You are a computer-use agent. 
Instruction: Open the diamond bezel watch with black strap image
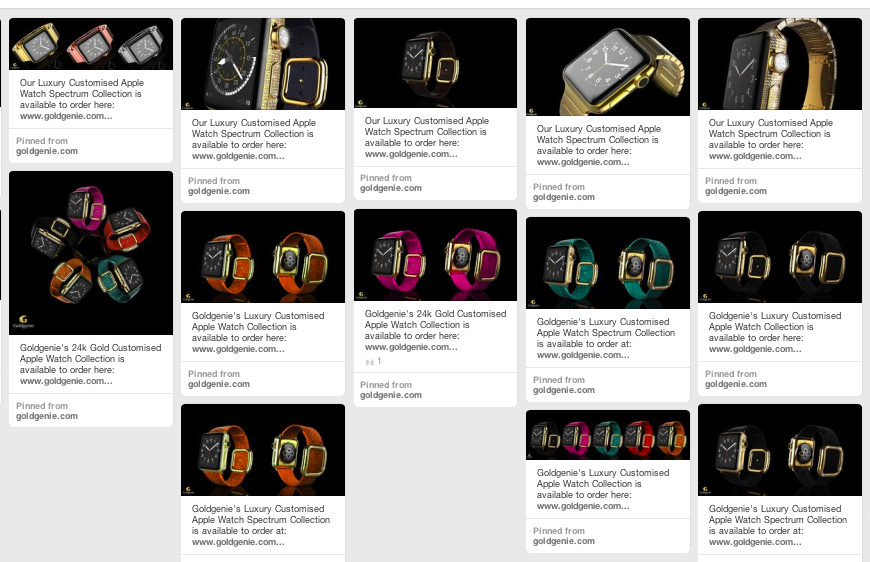coord(263,64)
